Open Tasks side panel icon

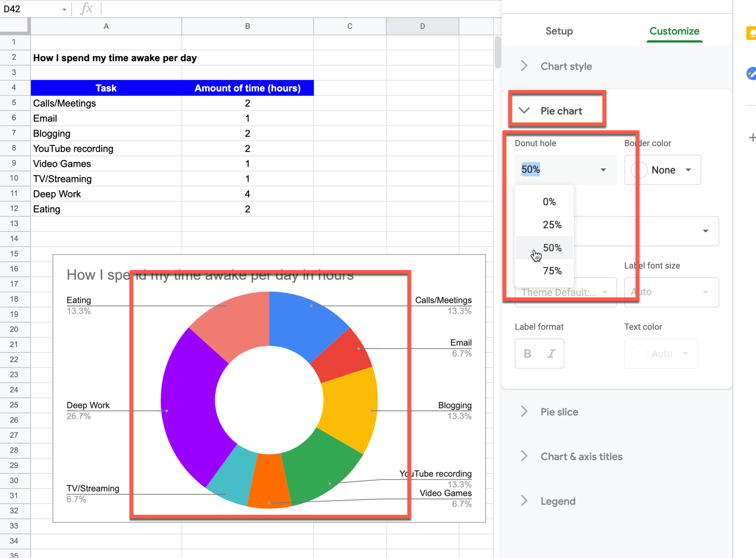752,73
